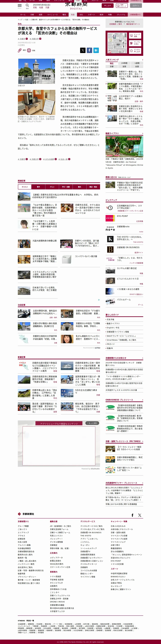Expand ONBUSINESS プレスリリース chevron
The height and width of the screenshot is (644, 161).
[143, 400]
